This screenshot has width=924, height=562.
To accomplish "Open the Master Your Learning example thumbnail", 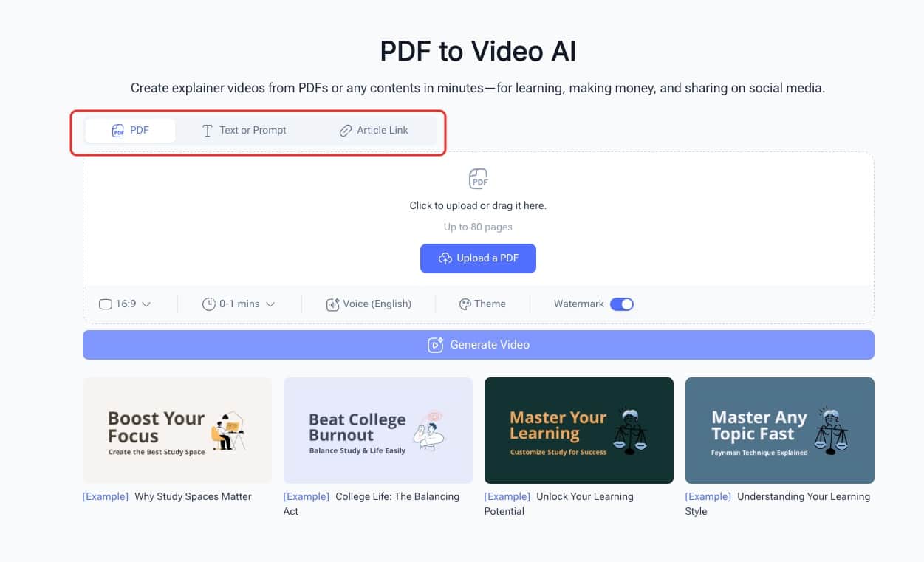I will tap(579, 431).
